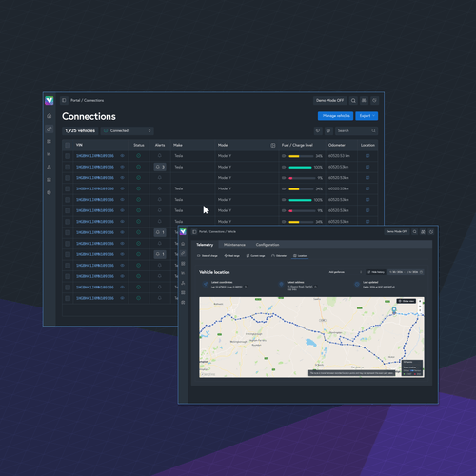The image size is (476, 476).
Task: Click the 34% charge bar in the first row
Action: point(300,156)
